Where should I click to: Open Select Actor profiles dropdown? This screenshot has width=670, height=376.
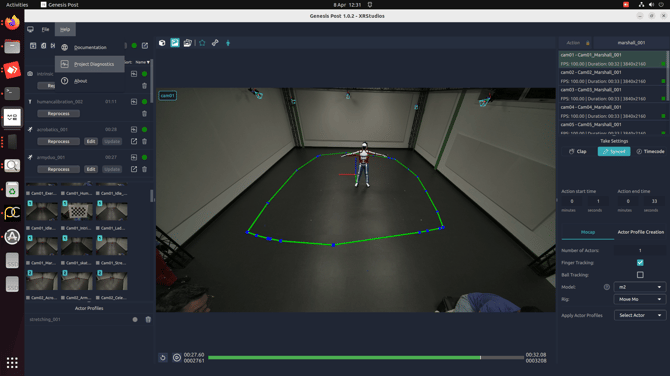coord(640,315)
